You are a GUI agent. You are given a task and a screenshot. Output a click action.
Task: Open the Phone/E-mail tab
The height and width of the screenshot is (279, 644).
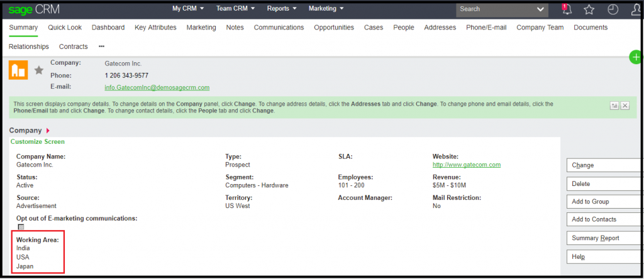pos(486,28)
